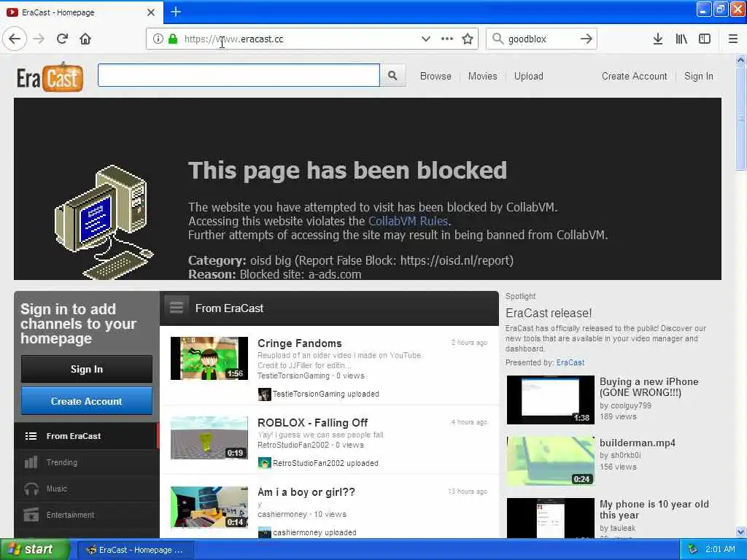Click the ROBLOX Falling Off thumbnail
This screenshot has height=560, width=747.
[209, 437]
